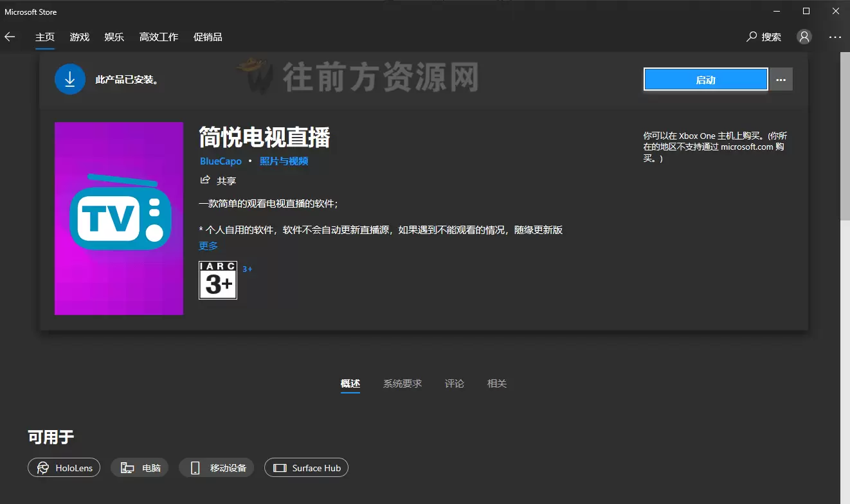Select the 概述 section tab

[x=350, y=384]
